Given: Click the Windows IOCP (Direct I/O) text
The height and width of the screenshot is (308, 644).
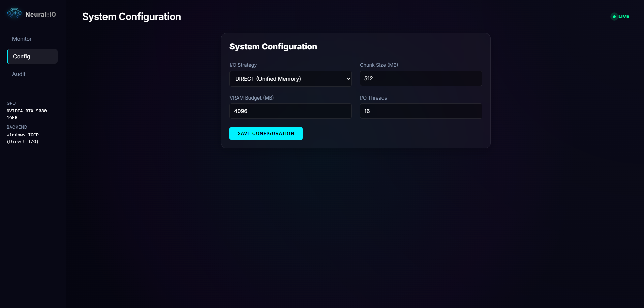Looking at the screenshot, I should coord(23,138).
